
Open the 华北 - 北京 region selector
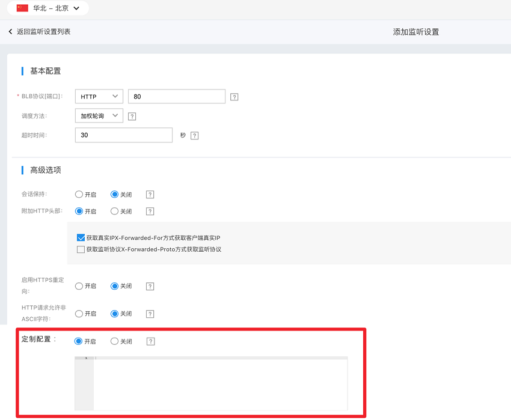pyautogui.click(x=48, y=8)
